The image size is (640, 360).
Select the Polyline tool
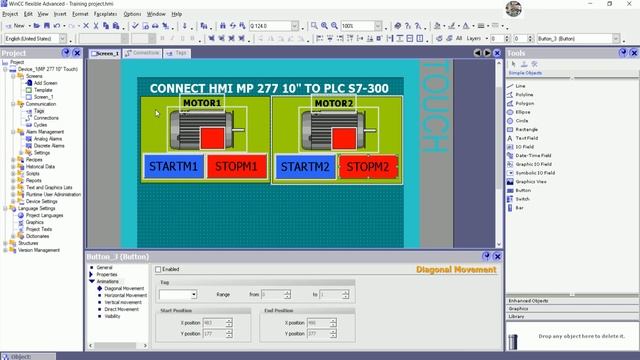point(524,94)
